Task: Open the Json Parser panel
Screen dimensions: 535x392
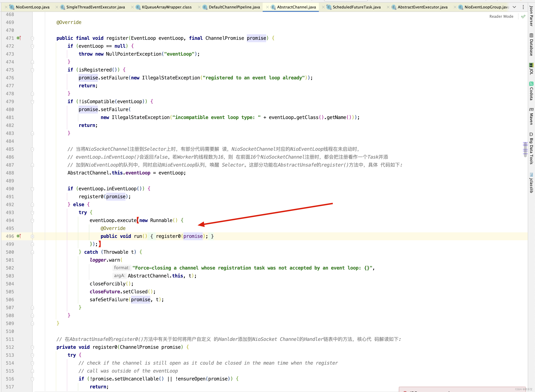Action: click(531, 16)
